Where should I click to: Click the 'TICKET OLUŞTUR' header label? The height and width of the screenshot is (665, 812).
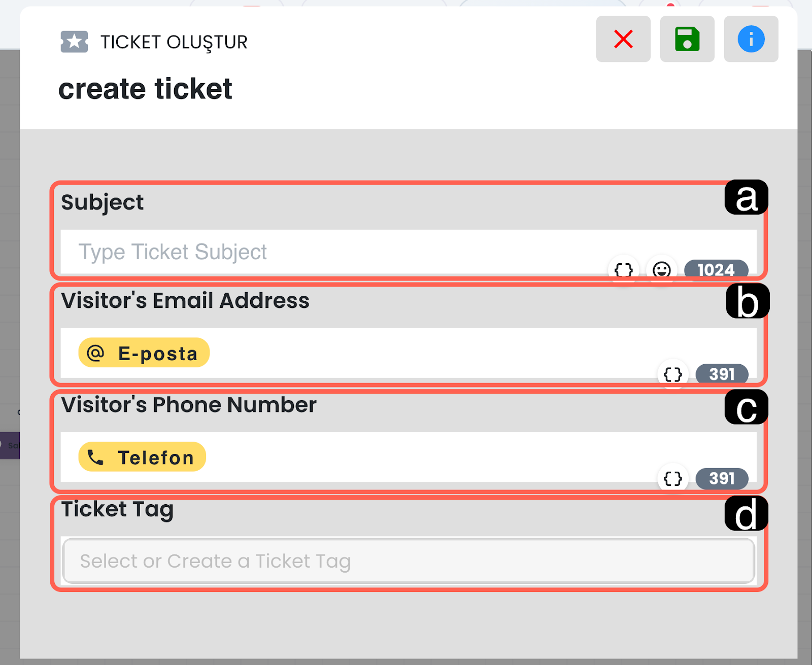(174, 42)
